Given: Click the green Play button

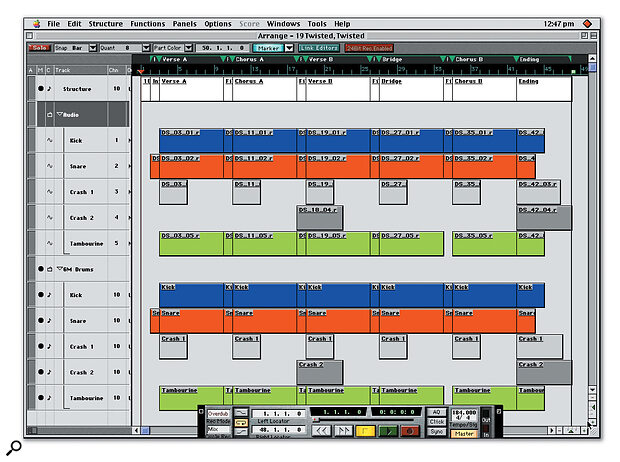Looking at the screenshot, I should (388, 431).
